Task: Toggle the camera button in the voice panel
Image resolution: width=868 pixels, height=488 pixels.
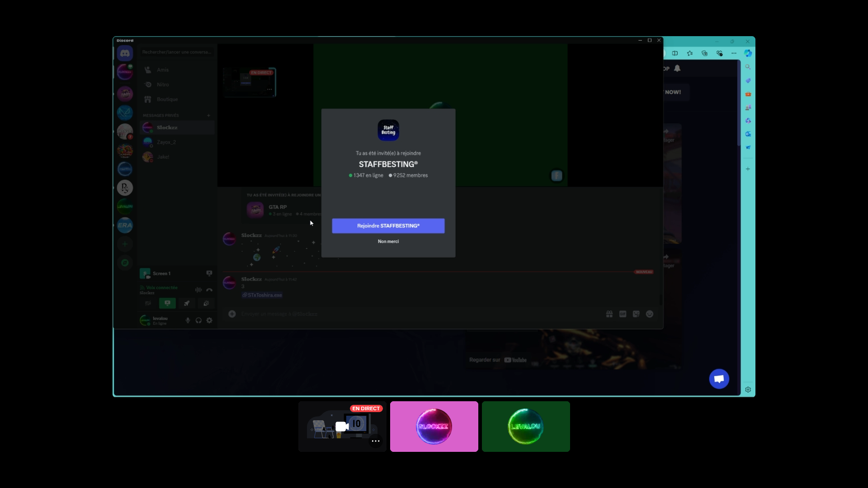Action: pyautogui.click(x=148, y=303)
